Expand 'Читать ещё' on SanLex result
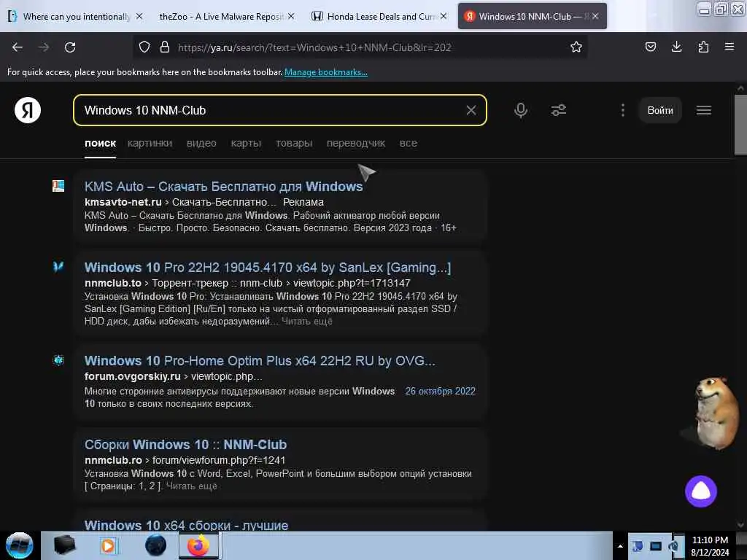This screenshot has height=560, width=747. pos(307,322)
